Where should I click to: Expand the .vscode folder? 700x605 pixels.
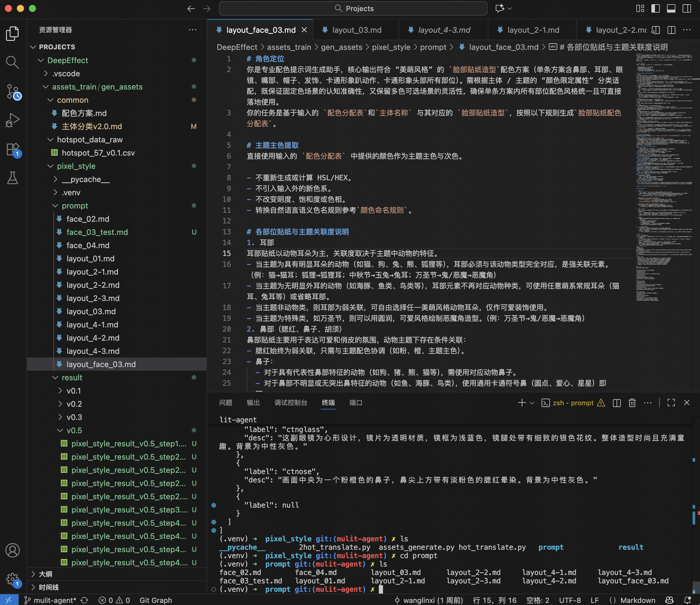(x=46, y=74)
